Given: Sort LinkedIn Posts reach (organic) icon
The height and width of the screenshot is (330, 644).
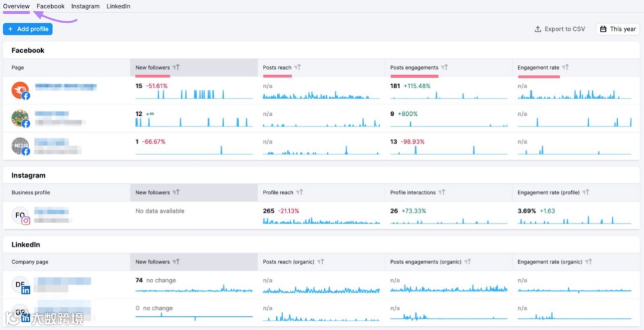Looking at the screenshot, I should (x=321, y=262).
